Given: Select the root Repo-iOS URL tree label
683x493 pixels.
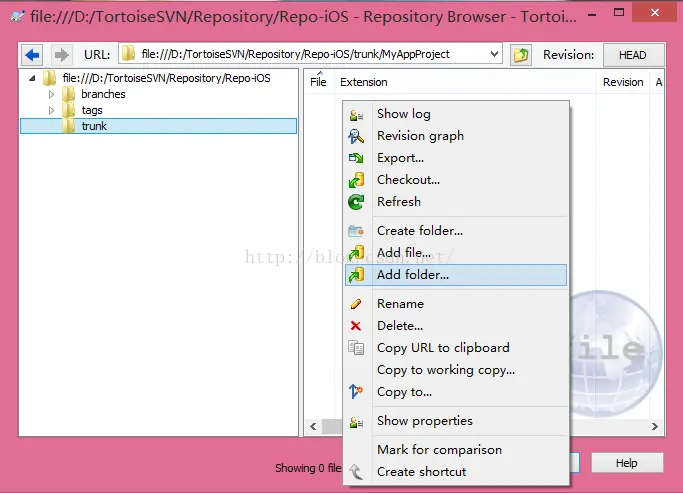Looking at the screenshot, I should click(x=166, y=78).
